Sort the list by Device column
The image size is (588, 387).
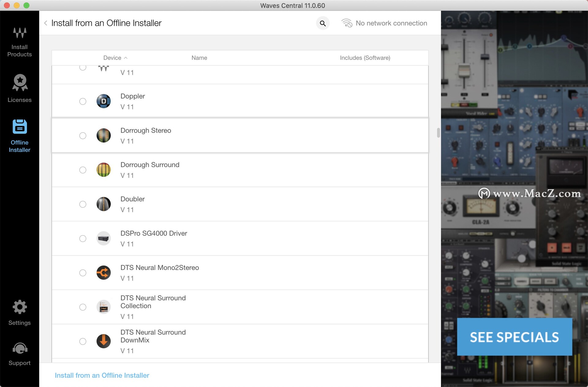pos(115,58)
